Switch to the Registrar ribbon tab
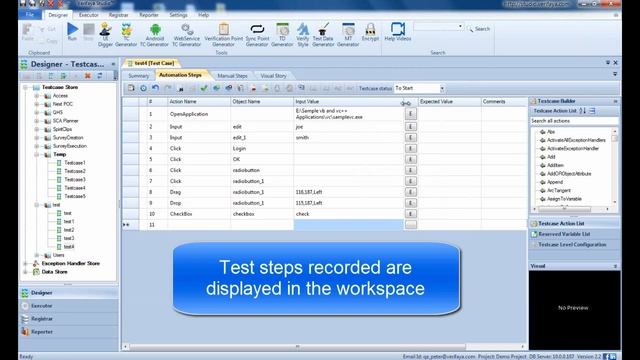The width and height of the screenshot is (640, 360). (118, 15)
